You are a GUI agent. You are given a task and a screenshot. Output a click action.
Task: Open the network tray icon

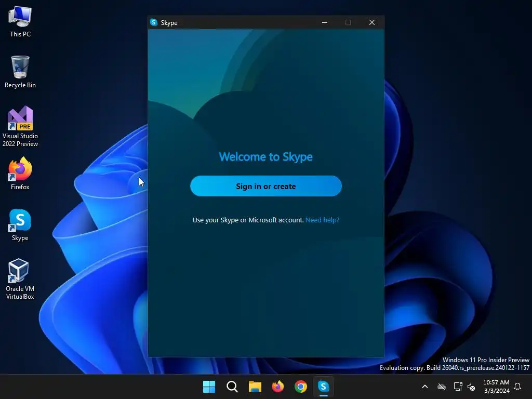[458, 387]
